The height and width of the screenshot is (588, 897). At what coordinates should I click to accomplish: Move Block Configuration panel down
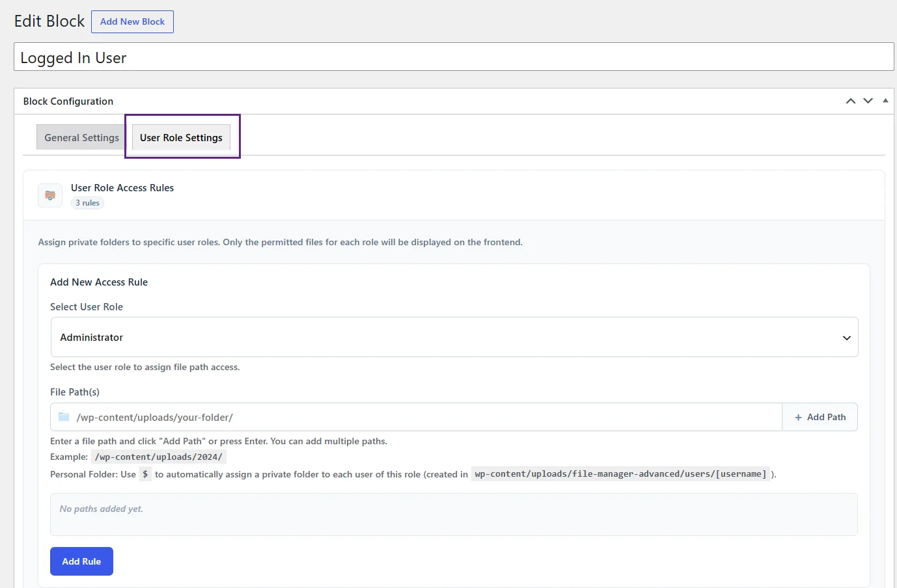868,101
